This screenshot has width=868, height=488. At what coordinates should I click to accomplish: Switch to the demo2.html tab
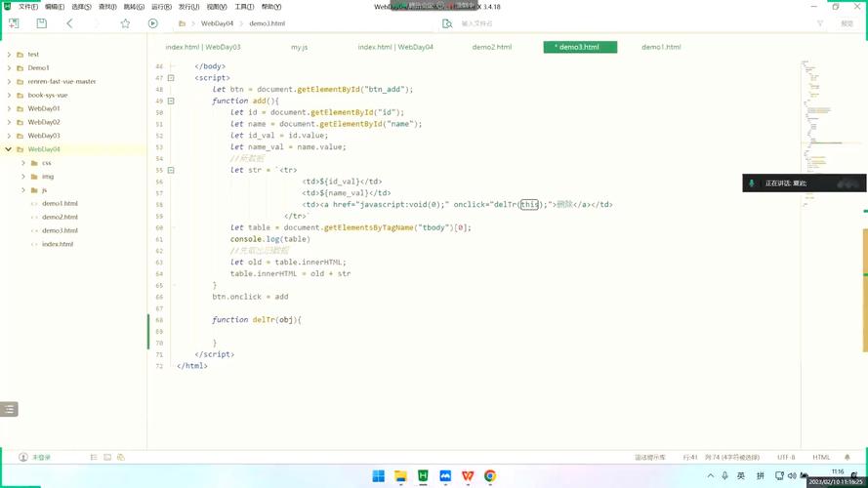491,47
